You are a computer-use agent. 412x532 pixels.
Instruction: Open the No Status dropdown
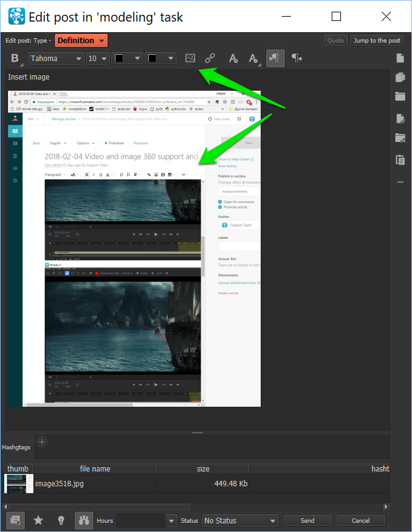coord(240,520)
